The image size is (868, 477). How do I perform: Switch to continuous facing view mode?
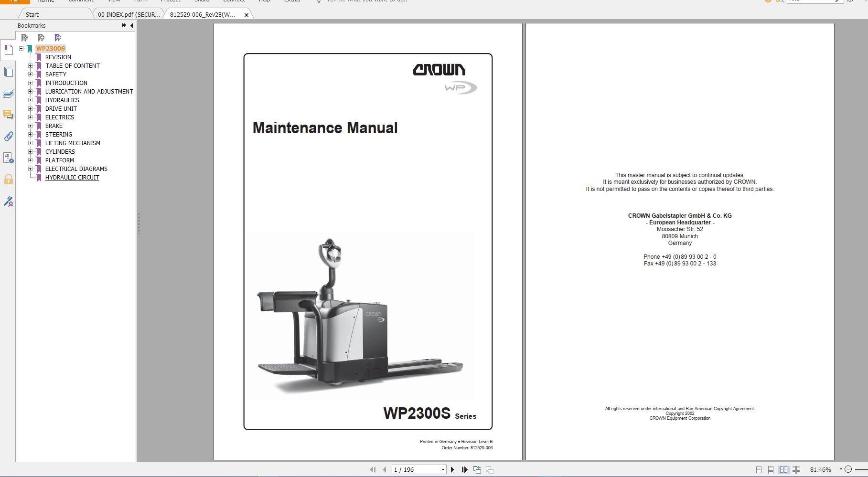coord(796,470)
